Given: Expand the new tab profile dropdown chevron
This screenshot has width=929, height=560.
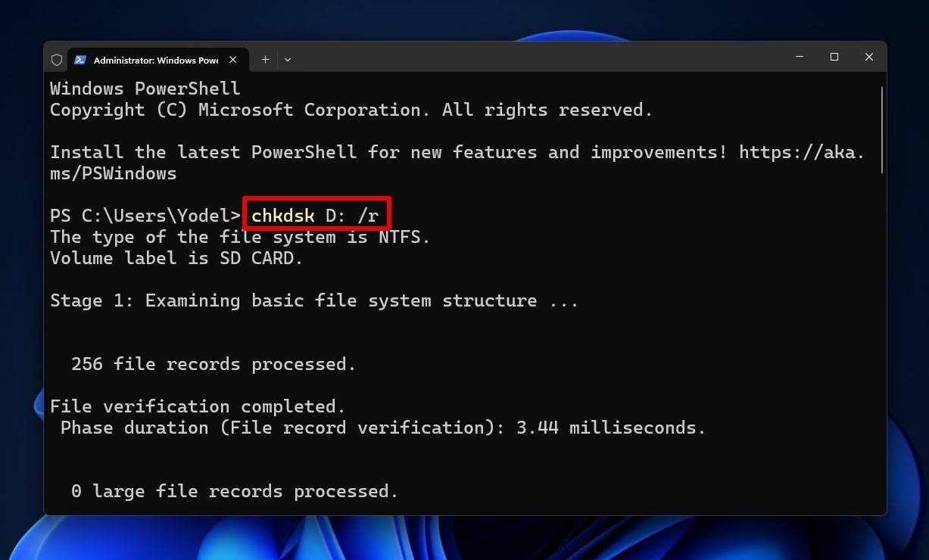Looking at the screenshot, I should (288, 59).
